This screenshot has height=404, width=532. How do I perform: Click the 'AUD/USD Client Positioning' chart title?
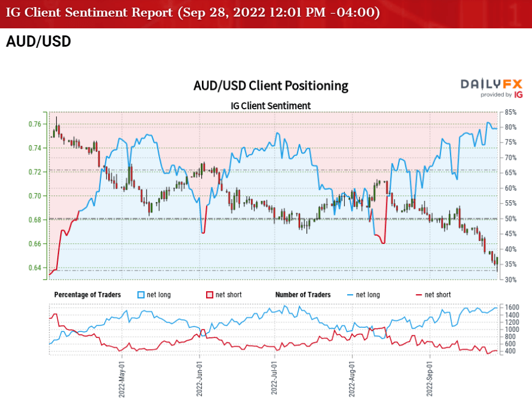(271, 86)
